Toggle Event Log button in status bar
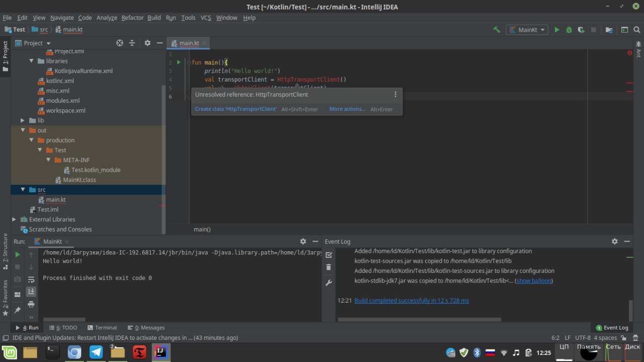 click(x=612, y=328)
